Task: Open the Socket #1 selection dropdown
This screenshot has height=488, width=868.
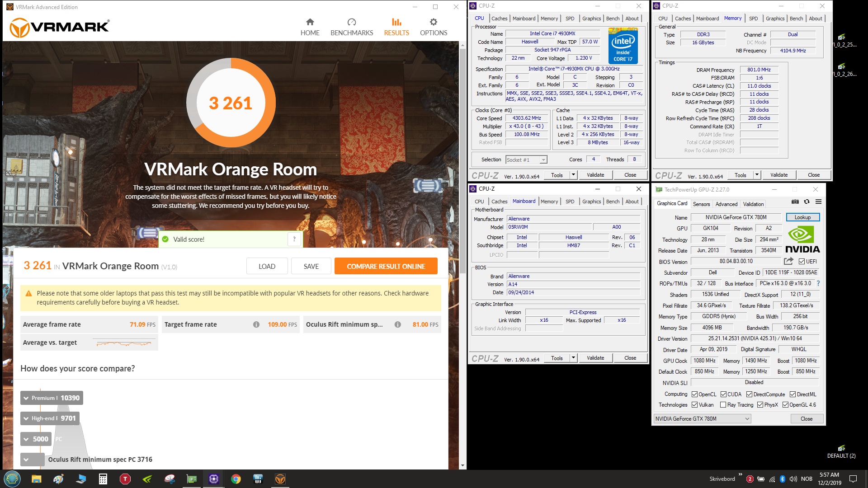Action: click(526, 160)
